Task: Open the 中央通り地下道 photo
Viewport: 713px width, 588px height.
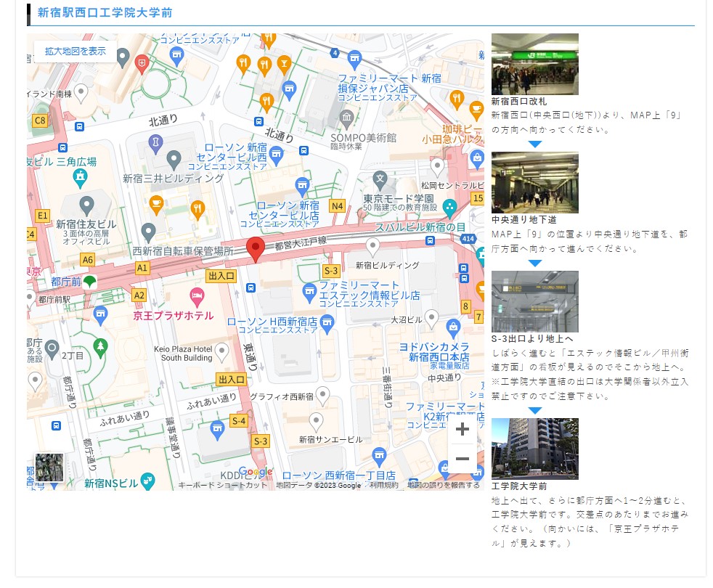Action: coord(534,182)
